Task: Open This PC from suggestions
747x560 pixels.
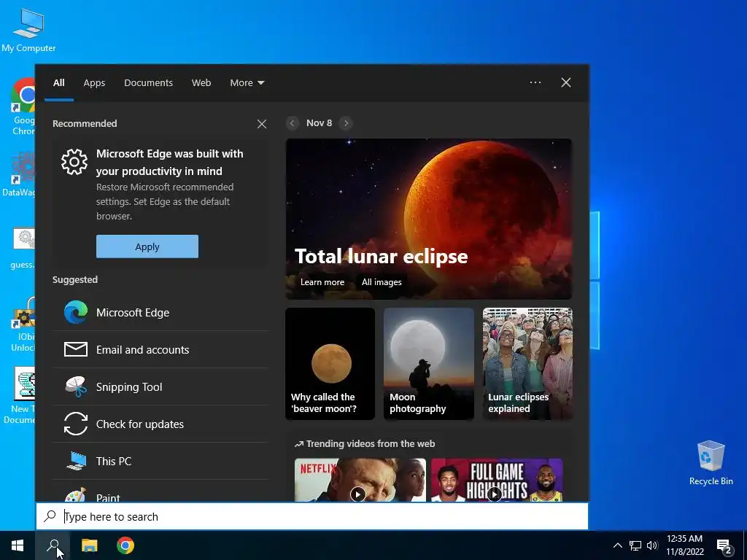Action: 160,461
